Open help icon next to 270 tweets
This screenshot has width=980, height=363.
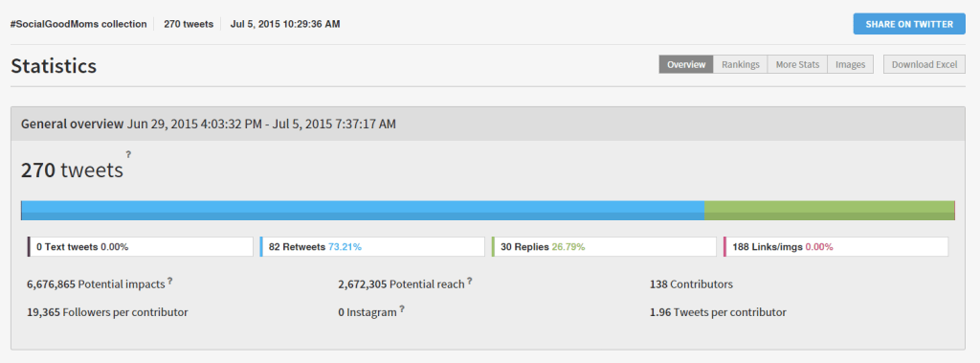coord(128,153)
